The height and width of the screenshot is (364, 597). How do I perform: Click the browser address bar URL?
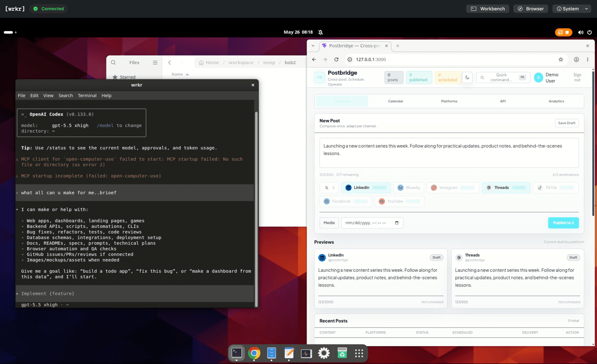click(x=371, y=59)
